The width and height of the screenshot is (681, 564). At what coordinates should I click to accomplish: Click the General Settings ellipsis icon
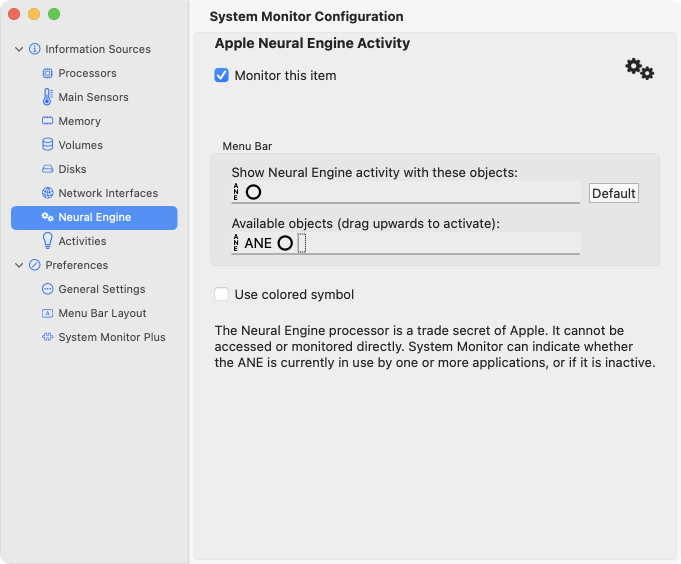[47, 289]
